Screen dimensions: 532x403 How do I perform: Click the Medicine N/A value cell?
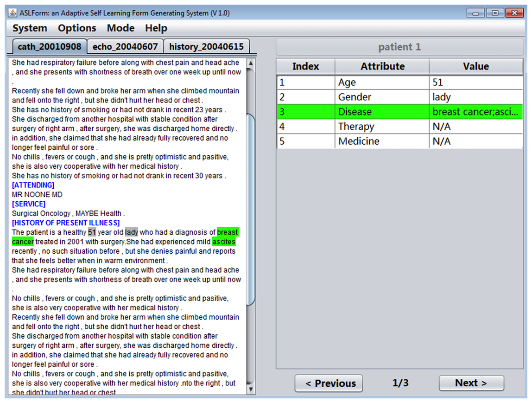point(475,141)
